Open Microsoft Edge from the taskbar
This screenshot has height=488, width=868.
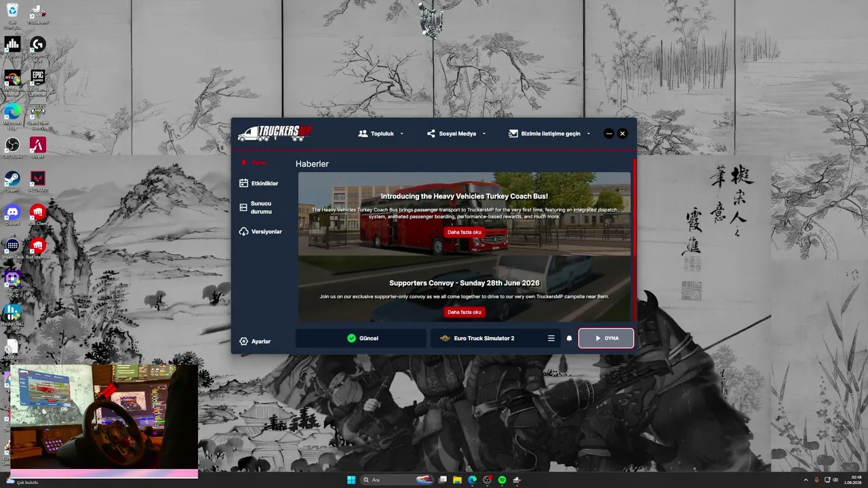(x=473, y=480)
